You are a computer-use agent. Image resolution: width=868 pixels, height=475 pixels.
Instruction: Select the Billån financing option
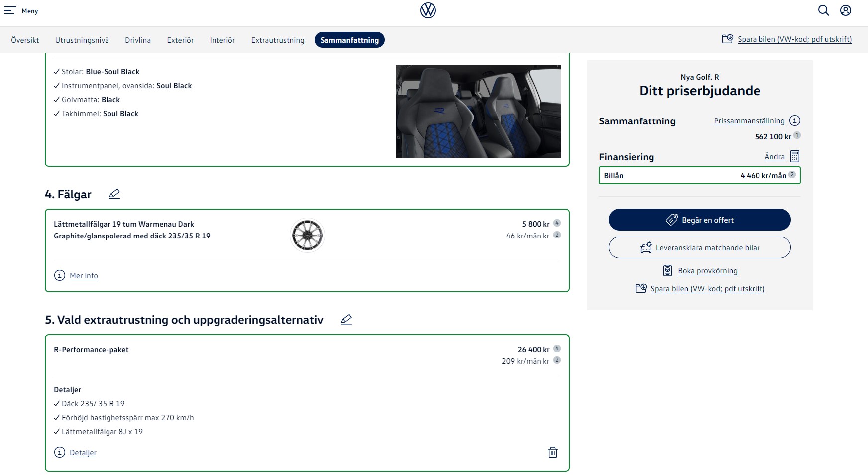(700, 175)
